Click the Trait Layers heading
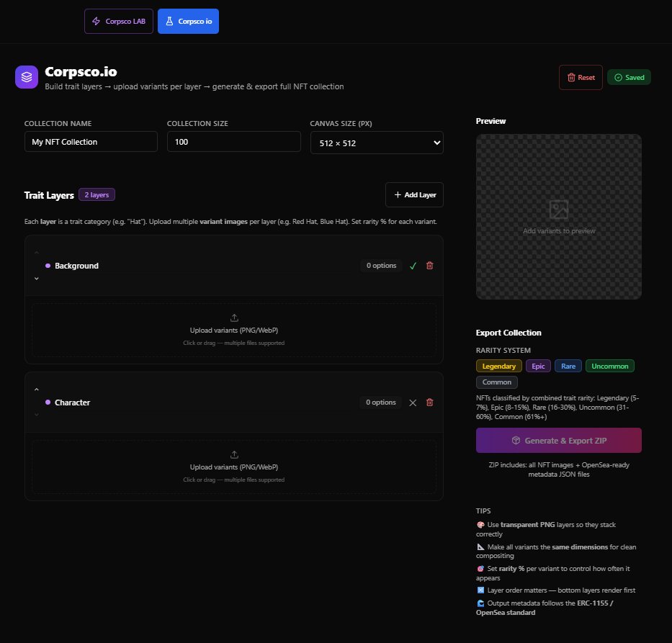 (49, 195)
